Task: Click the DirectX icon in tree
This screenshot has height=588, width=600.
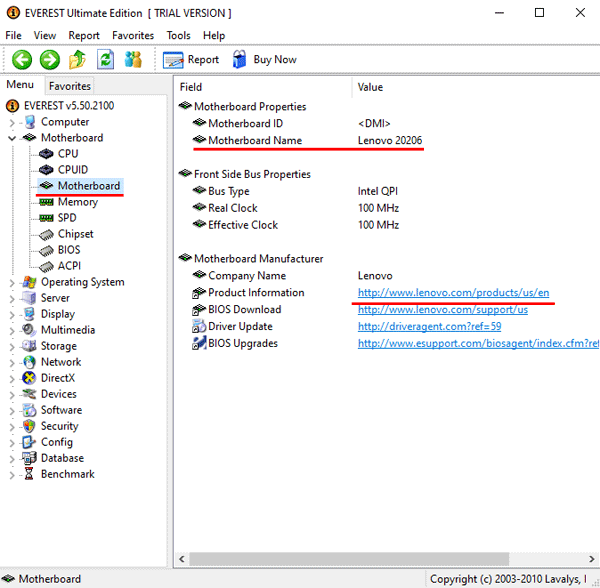Action: point(29,378)
